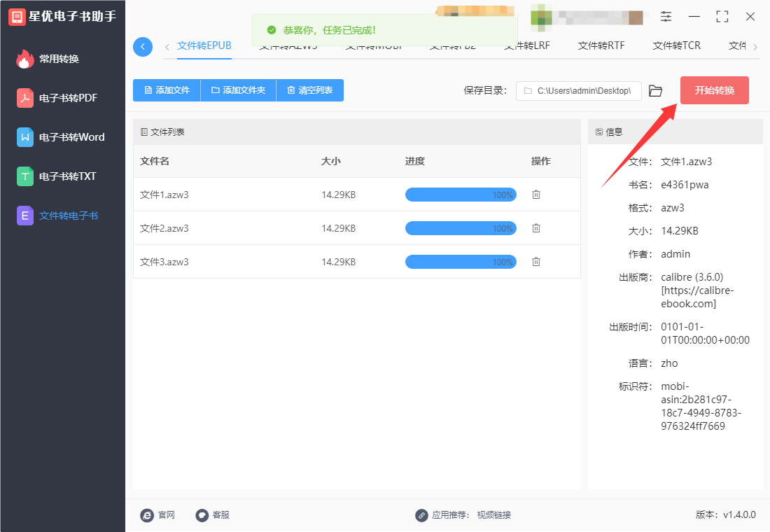Click the purple E icon in the sidebar

25,216
